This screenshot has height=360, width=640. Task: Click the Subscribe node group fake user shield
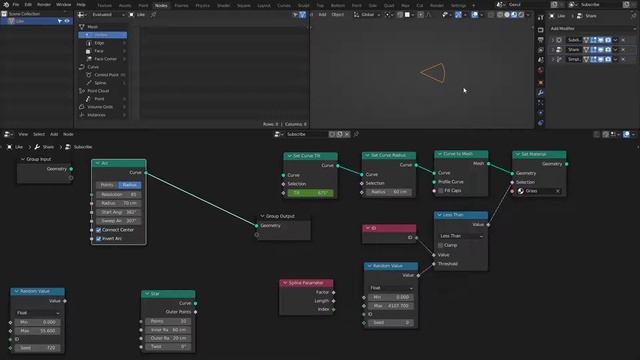pos(332,134)
